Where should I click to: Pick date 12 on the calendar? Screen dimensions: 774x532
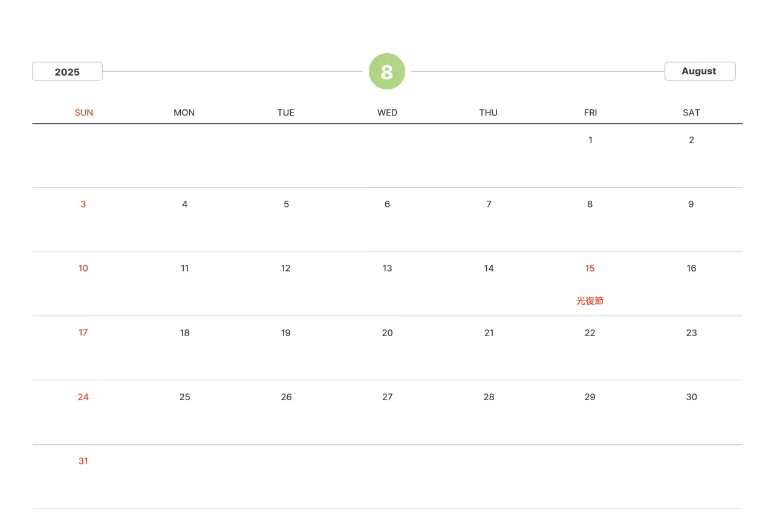coord(286,268)
